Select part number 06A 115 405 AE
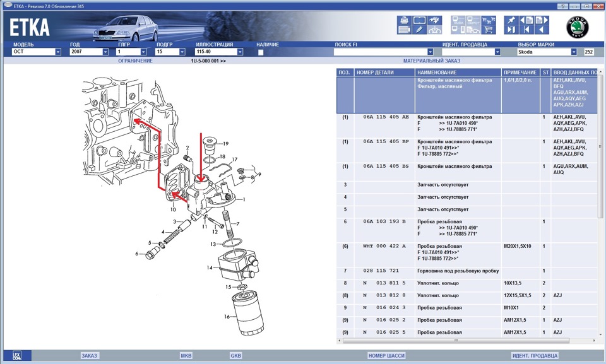Image resolution: width=606 pixels, height=364 pixels. pos(386,117)
